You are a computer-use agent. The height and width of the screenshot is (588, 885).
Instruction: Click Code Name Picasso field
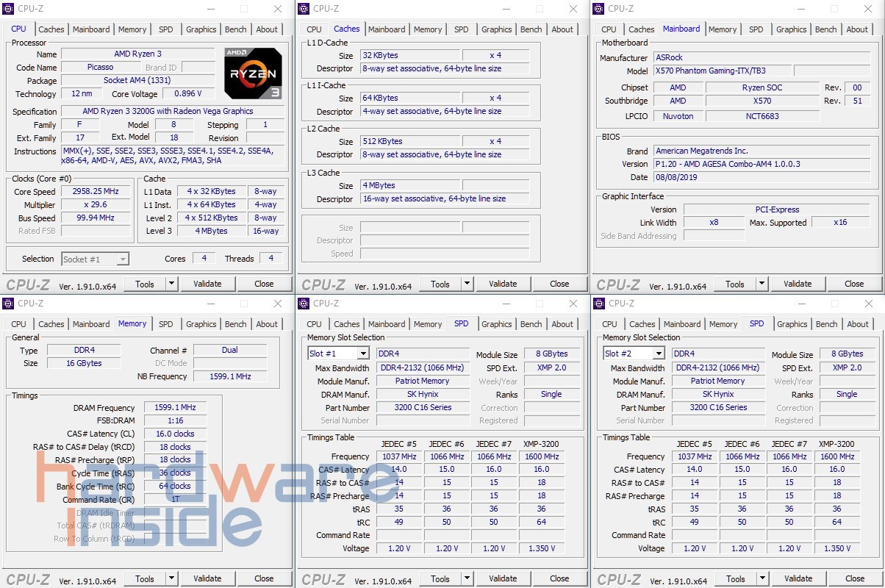point(100,67)
